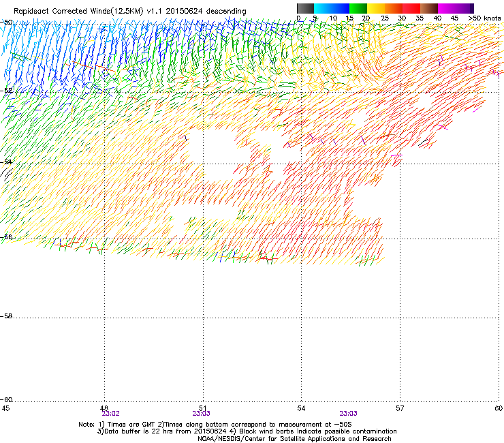The height and width of the screenshot is (443, 504).
Task: Click the purple '23:02' time label
Action: point(110,414)
